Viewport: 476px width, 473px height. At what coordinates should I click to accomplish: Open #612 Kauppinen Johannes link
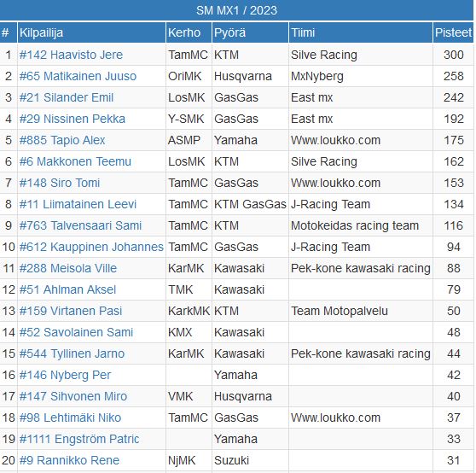point(91,247)
